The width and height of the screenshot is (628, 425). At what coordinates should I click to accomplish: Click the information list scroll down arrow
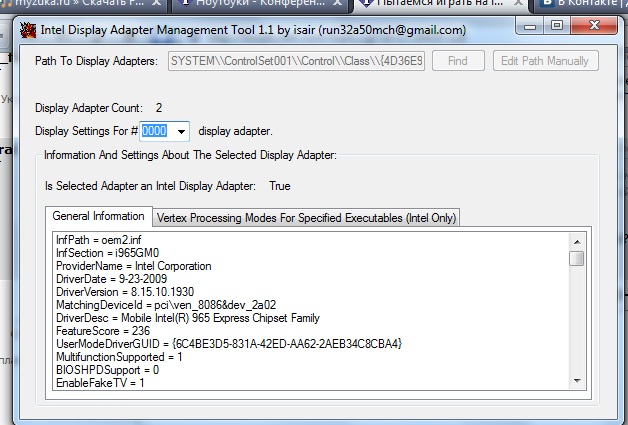(577, 381)
